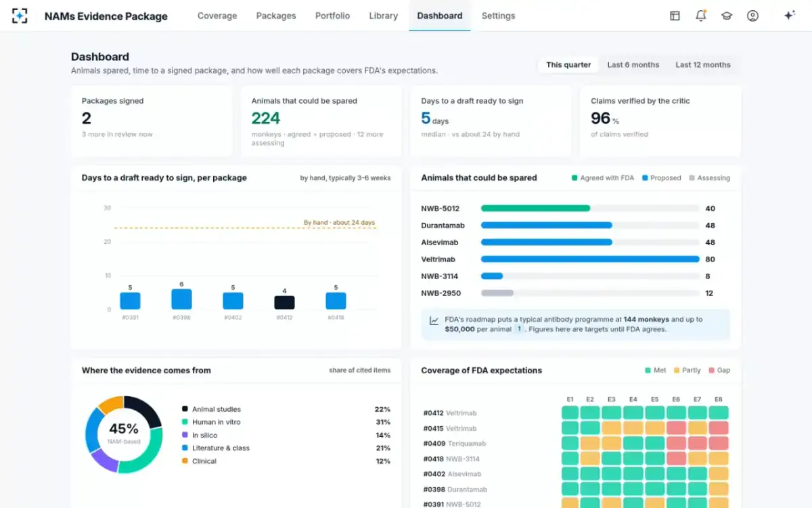Open coverage row #0409 Teriquamab

tap(576, 443)
